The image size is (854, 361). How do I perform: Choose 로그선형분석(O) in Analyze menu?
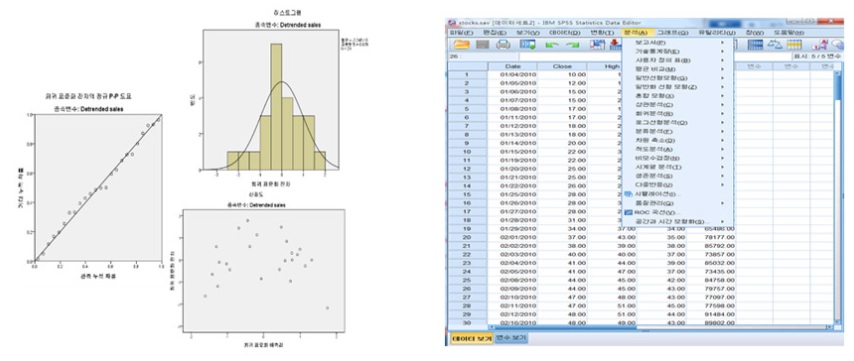[678, 123]
